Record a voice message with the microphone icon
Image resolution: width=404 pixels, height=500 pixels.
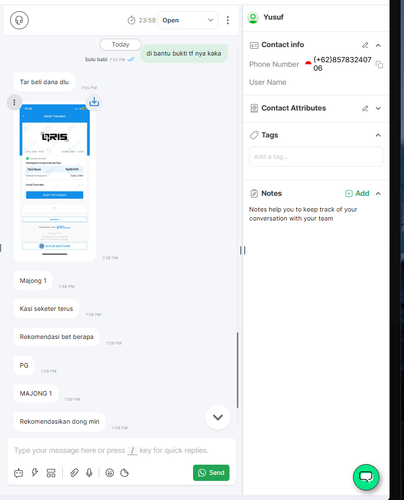coord(89,473)
